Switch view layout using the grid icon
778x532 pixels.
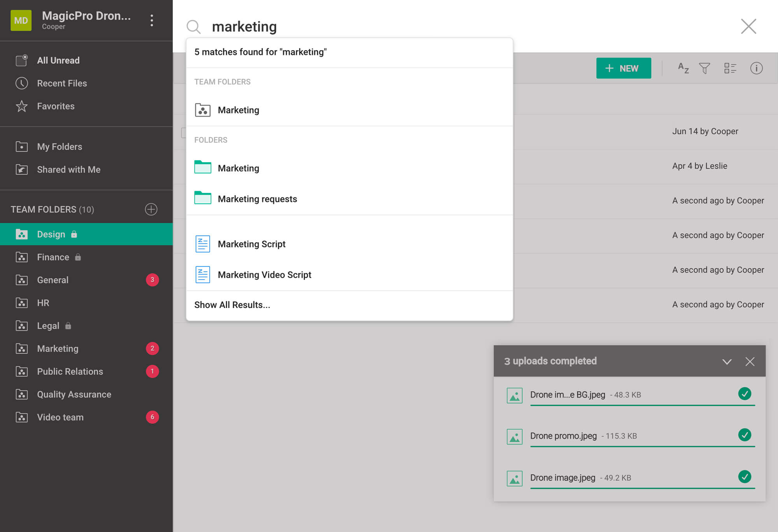731,68
